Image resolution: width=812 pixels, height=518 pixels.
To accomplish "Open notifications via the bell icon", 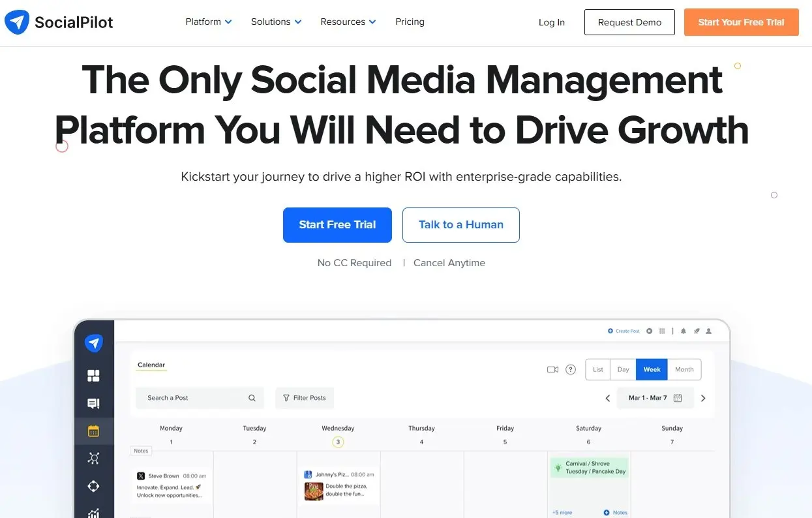I will [x=683, y=331].
